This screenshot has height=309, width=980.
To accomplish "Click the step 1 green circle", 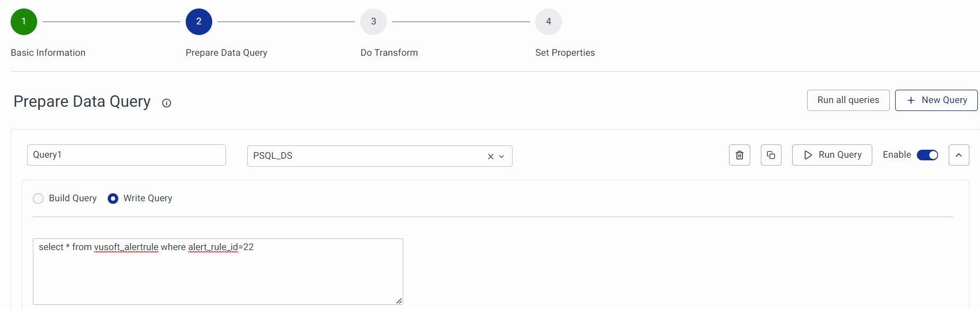I will click(24, 22).
